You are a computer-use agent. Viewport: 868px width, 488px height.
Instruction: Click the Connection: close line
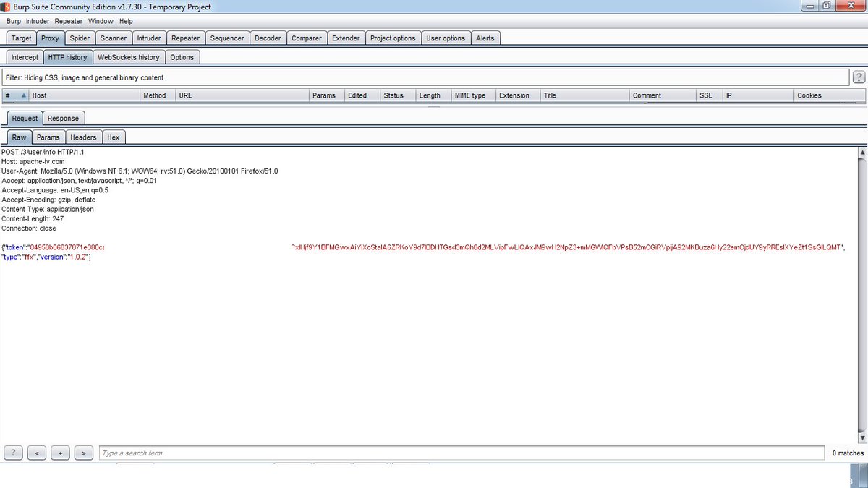(29, 228)
